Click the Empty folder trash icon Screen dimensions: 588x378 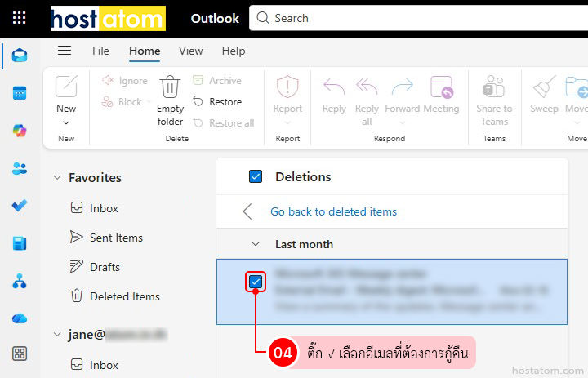(x=170, y=87)
